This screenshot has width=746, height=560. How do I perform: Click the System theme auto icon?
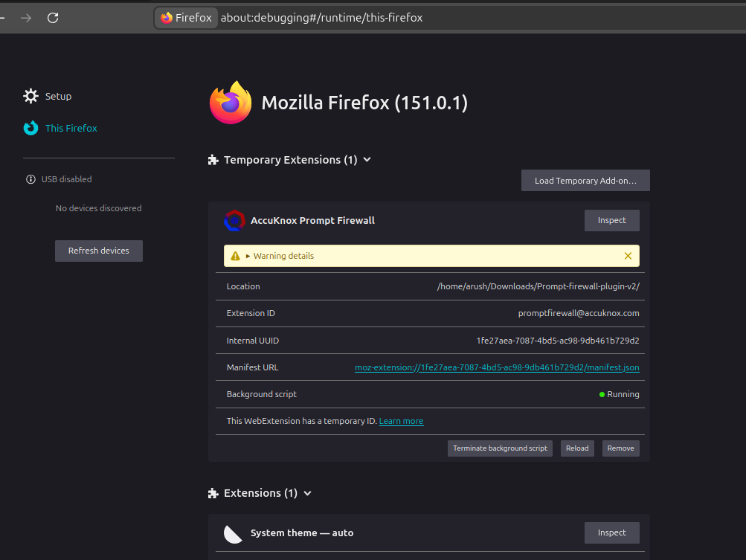pos(233,533)
